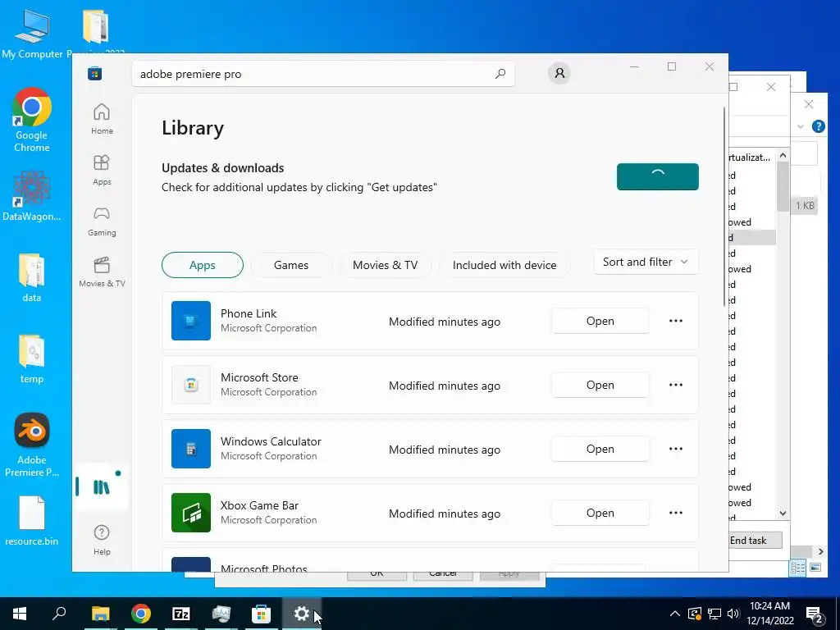The height and width of the screenshot is (630, 840).
Task: Open the notification center icon
Action: click(815, 614)
